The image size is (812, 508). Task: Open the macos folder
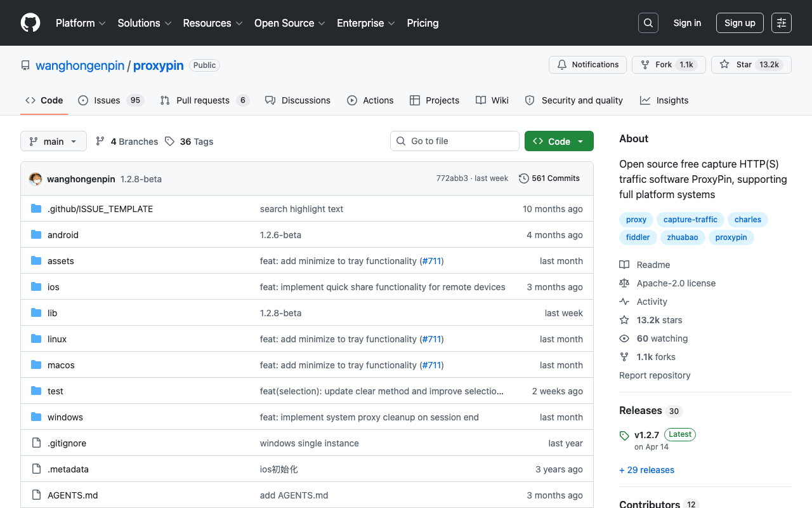click(x=61, y=365)
